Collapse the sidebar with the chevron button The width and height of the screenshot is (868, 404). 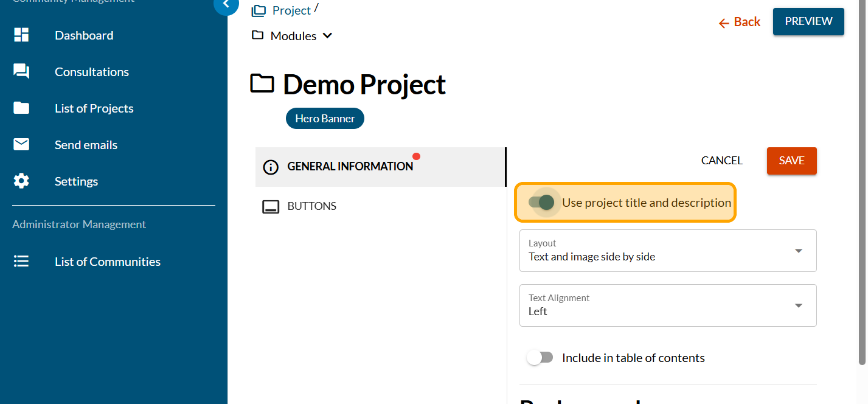[226, 5]
